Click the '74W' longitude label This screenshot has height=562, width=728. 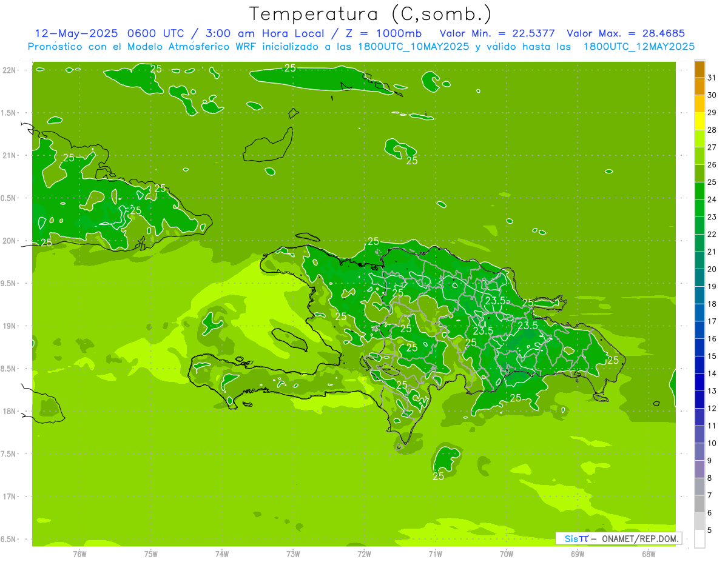(x=222, y=554)
